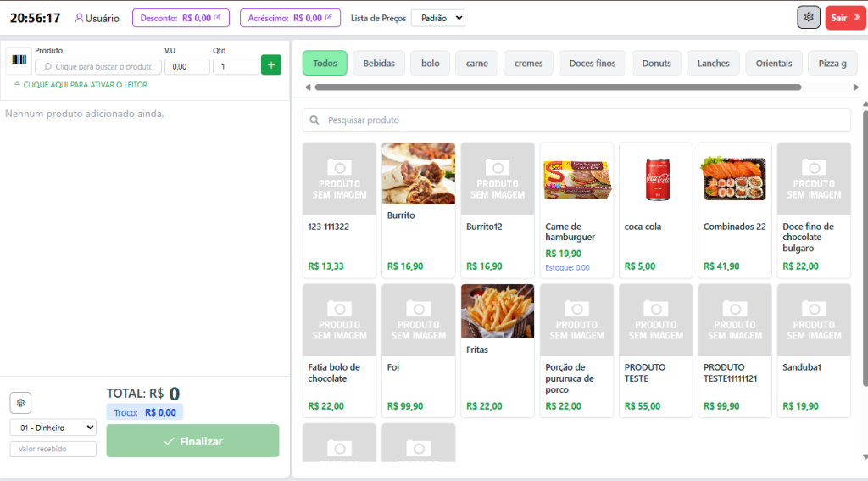Add the Sanduba1 product card

point(814,350)
